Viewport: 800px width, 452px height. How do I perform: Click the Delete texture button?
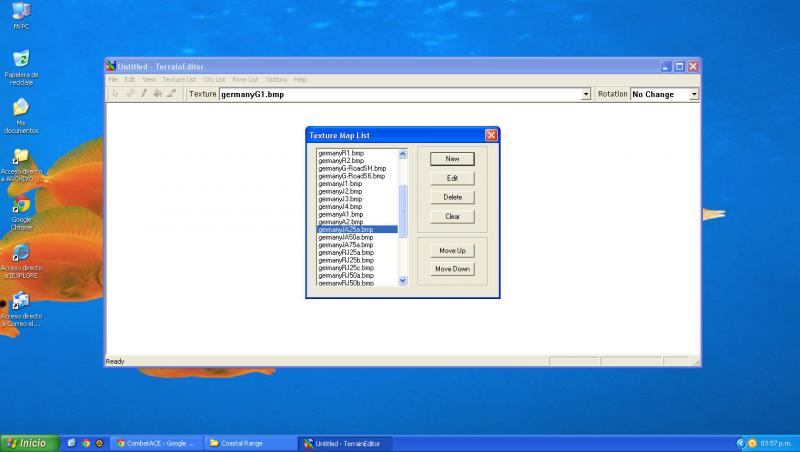click(x=452, y=197)
